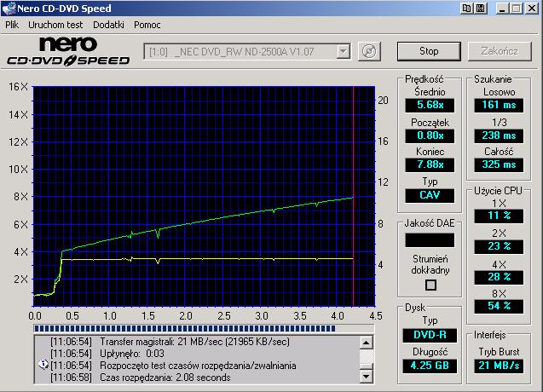Click the burst rate value 21 MB/s
Viewport: 543px width, 392px height.
click(x=499, y=366)
